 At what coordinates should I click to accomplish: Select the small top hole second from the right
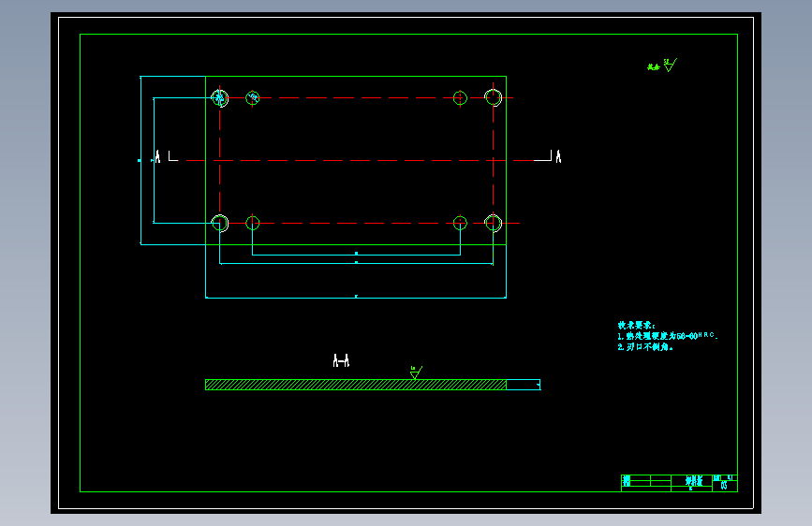click(x=460, y=97)
